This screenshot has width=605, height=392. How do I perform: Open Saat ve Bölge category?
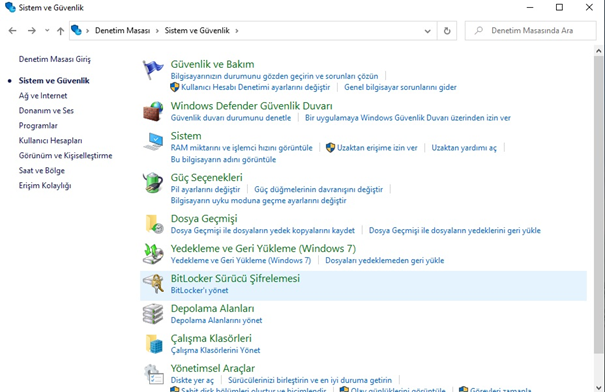click(42, 171)
